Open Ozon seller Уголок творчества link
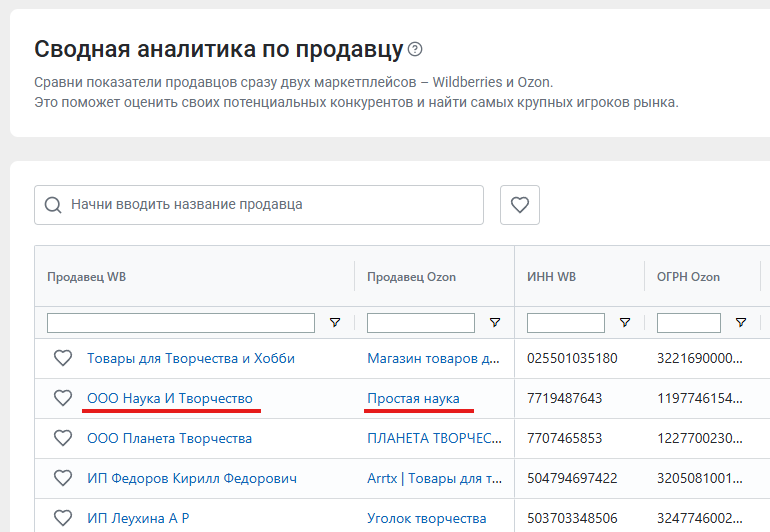 click(x=427, y=518)
